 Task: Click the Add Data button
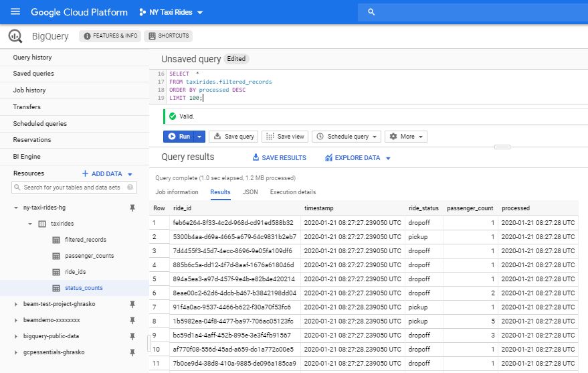coord(107,173)
